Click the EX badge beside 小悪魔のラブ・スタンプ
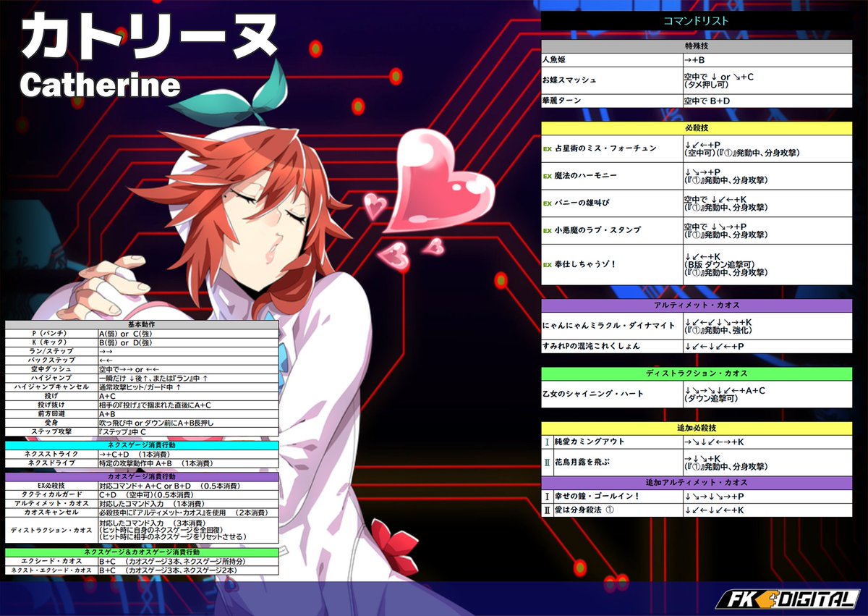 click(x=548, y=230)
